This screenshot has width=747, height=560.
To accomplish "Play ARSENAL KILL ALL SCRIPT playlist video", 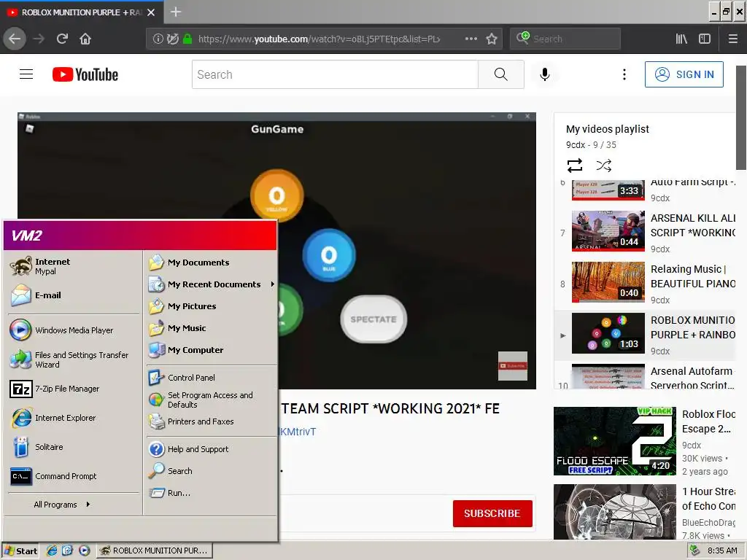I will (646, 231).
